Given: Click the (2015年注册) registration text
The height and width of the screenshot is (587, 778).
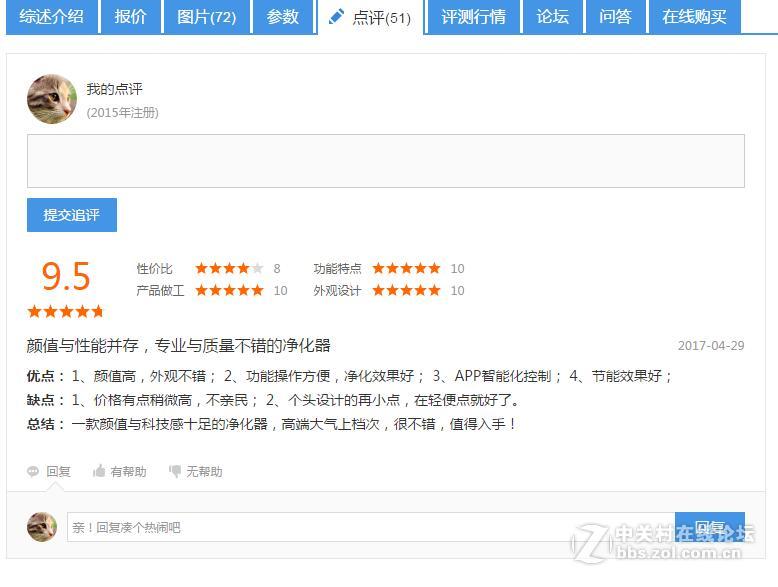Looking at the screenshot, I should pyautogui.click(x=123, y=113).
